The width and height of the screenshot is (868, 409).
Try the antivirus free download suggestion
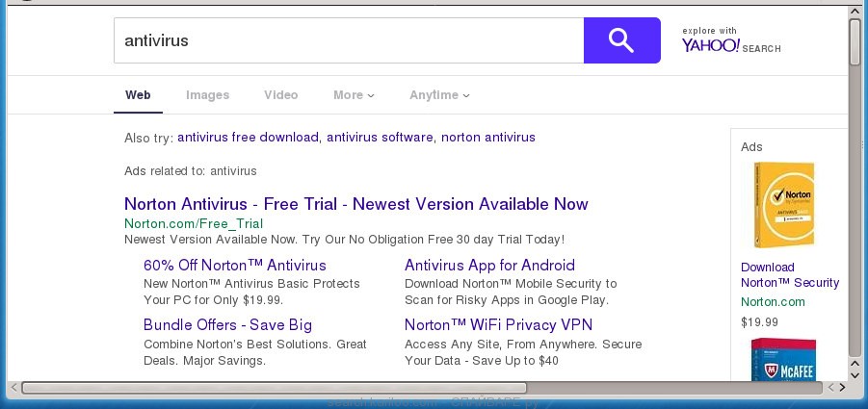(248, 137)
